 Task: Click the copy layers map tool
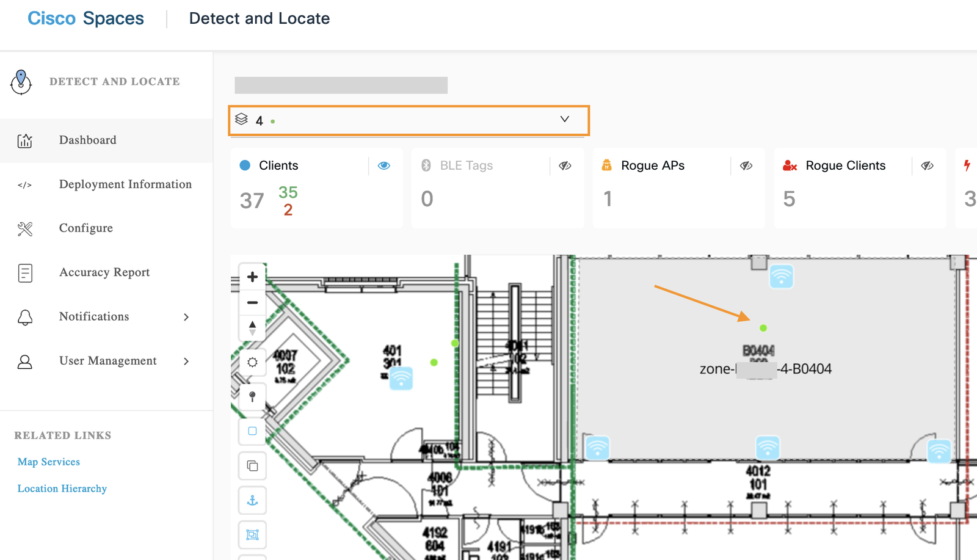(252, 466)
